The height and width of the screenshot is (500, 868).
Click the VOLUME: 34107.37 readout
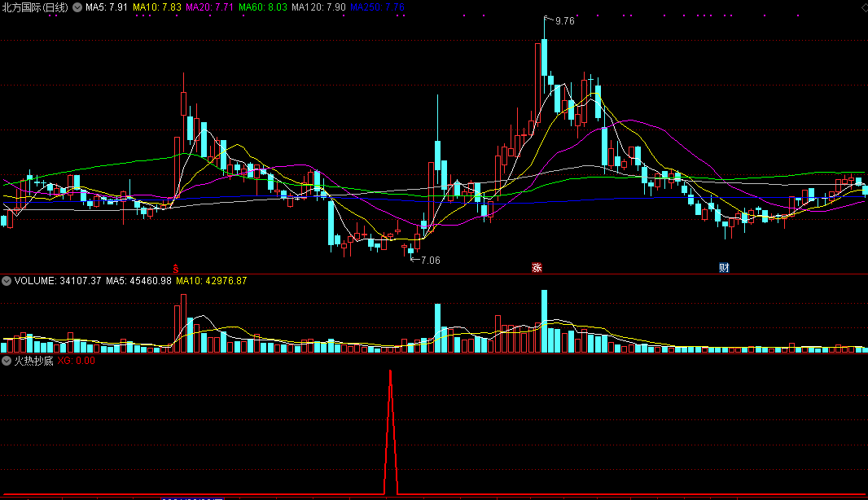[58, 281]
